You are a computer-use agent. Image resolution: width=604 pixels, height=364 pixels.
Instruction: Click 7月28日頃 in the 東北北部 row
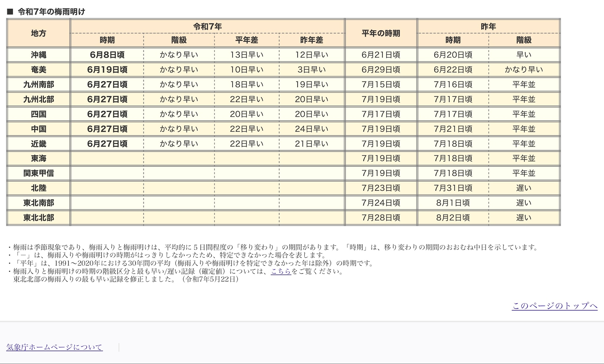click(x=381, y=218)
